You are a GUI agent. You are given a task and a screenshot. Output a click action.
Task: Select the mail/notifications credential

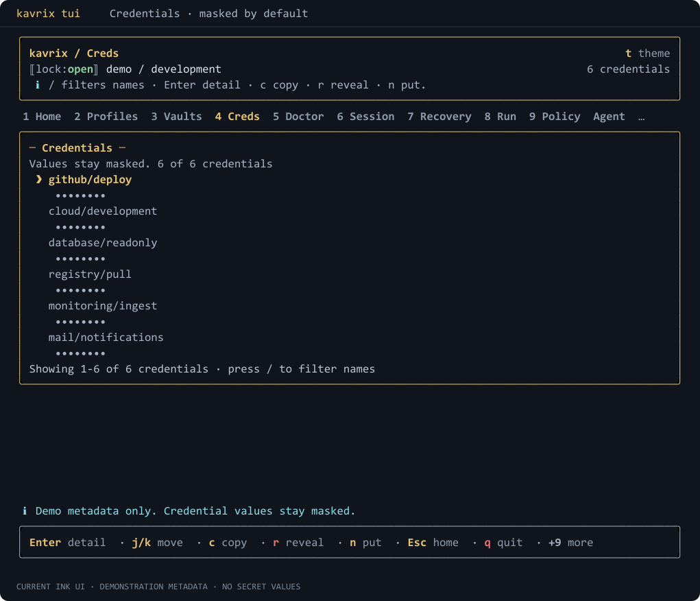click(106, 338)
